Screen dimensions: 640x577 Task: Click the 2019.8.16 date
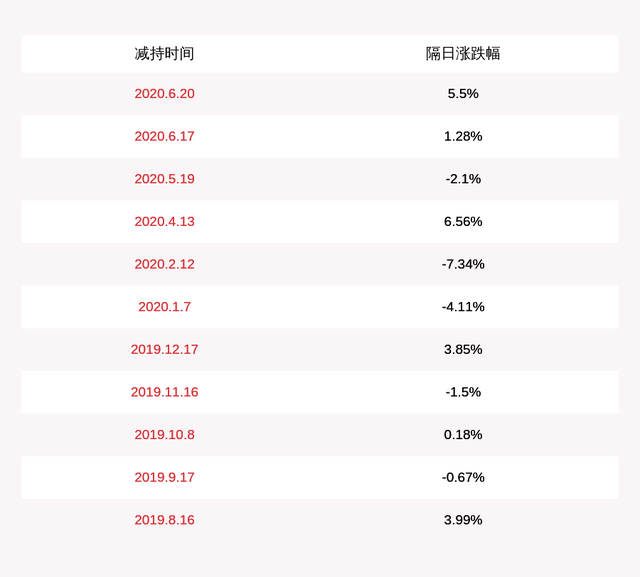164,520
